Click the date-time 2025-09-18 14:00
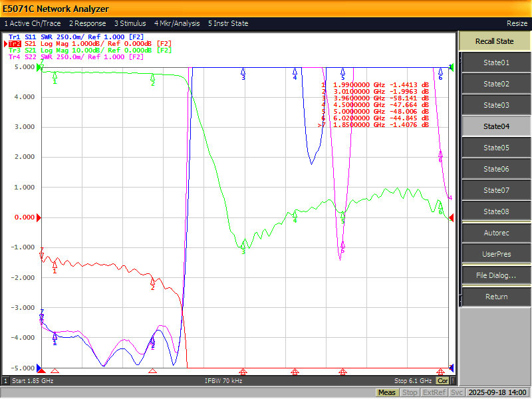The width and height of the screenshot is (532, 399). (x=497, y=392)
